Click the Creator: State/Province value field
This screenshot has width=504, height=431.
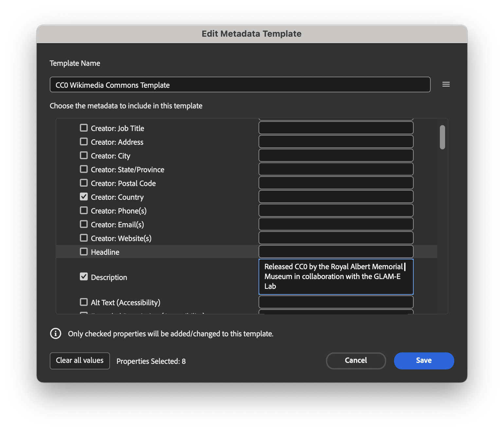pyautogui.click(x=336, y=169)
